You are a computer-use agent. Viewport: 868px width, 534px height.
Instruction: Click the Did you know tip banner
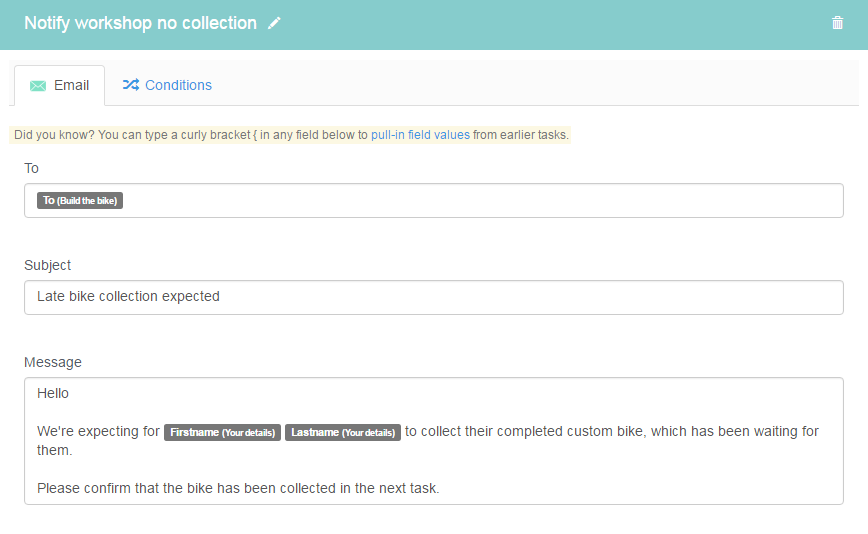point(290,135)
